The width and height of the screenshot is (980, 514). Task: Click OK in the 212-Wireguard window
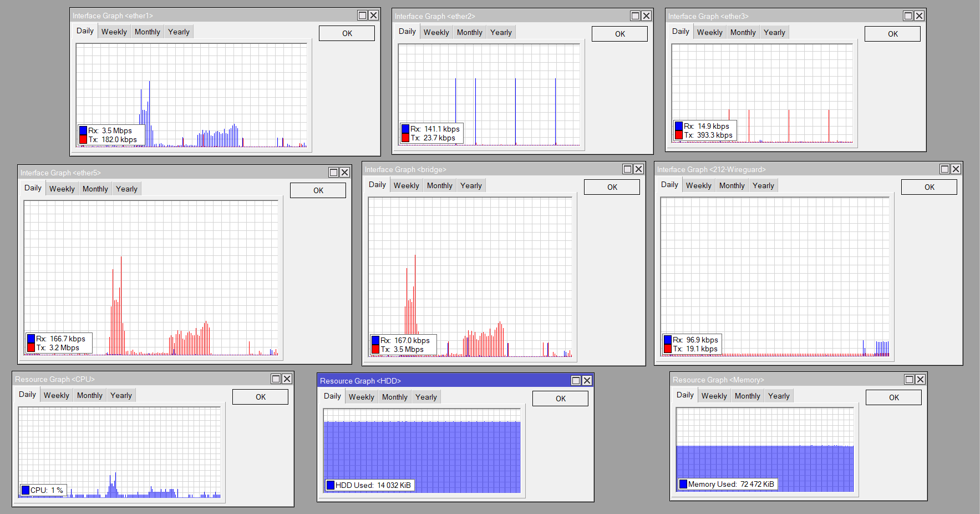tap(929, 187)
